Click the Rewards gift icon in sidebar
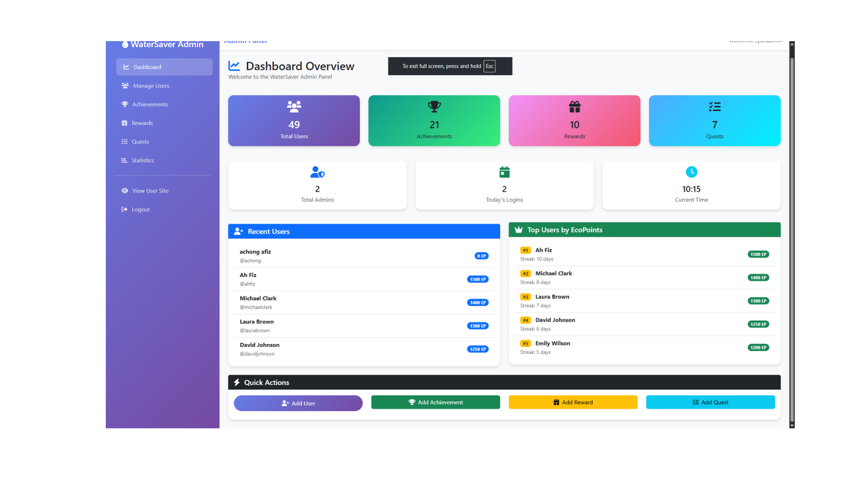The width and height of the screenshot is (868, 488). (124, 123)
